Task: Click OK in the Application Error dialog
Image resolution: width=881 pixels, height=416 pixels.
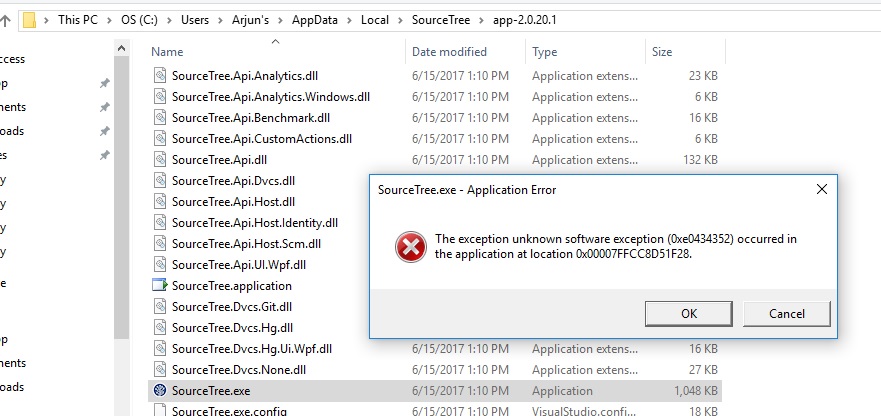Action: (689, 314)
